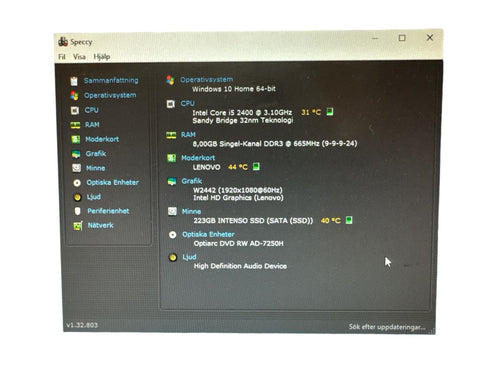490x367 pixels.
Task: Open the Minne label in sidebar
Action: click(96, 168)
